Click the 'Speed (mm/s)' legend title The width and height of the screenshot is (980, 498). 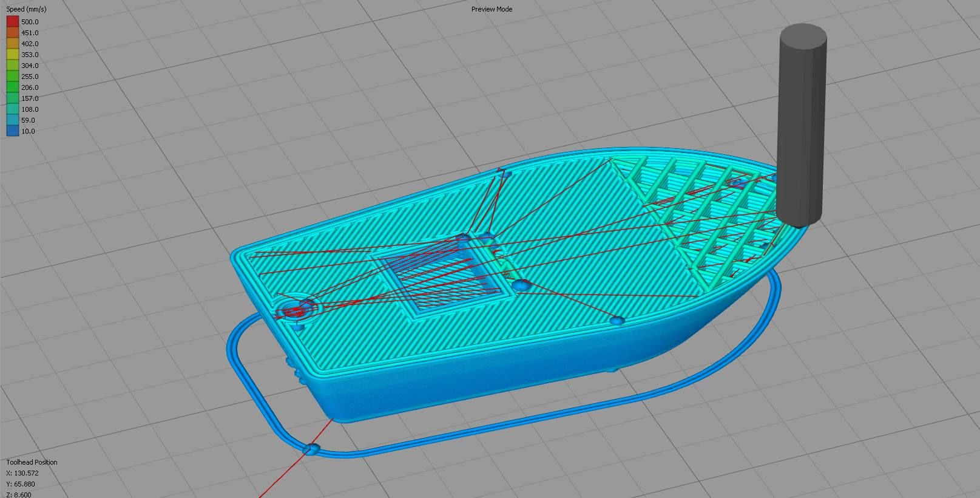26,10
